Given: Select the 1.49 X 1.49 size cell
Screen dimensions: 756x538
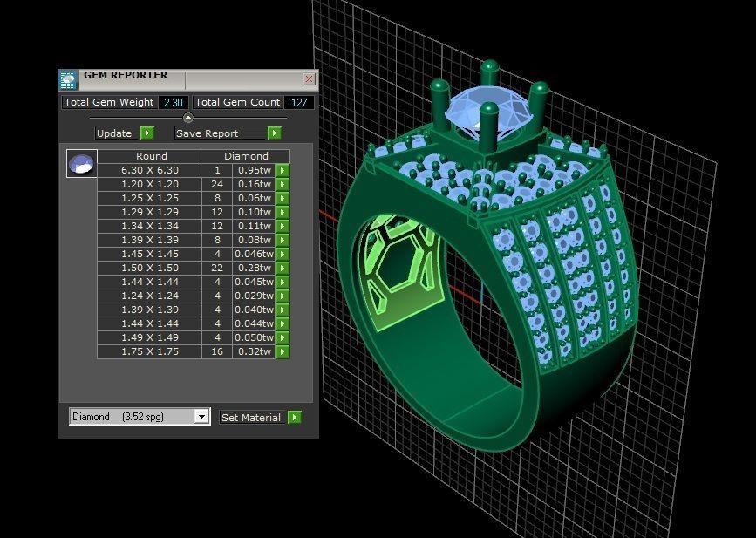Looking at the screenshot, I should point(149,338).
